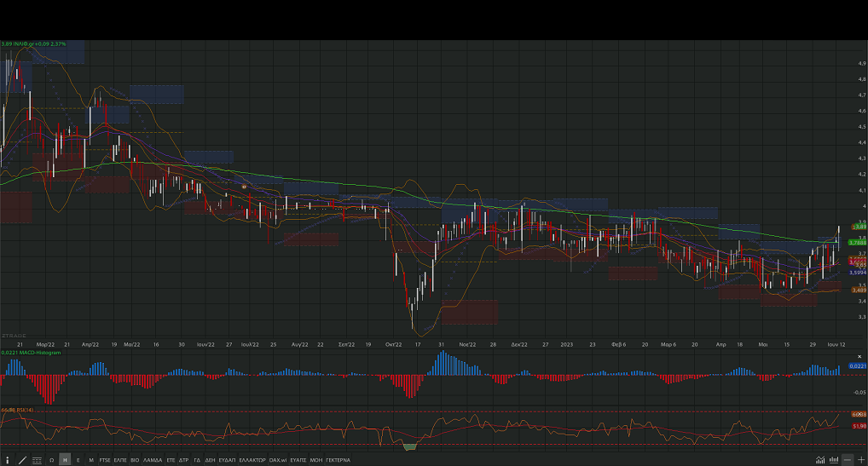Switch chart to ΕΥΔΑΠ symbol

point(227,460)
